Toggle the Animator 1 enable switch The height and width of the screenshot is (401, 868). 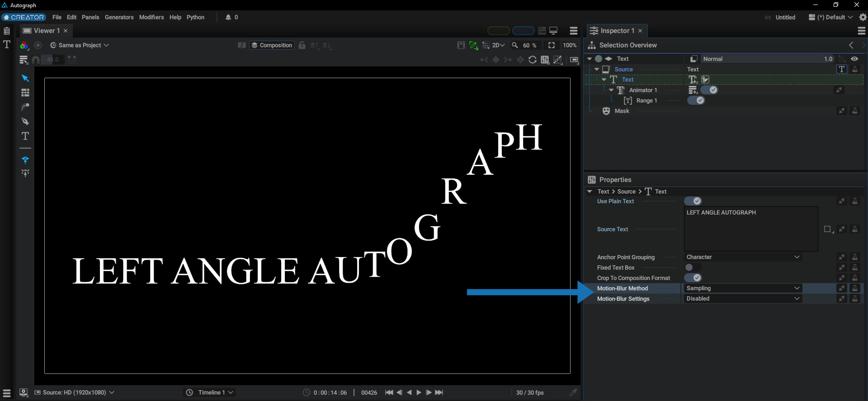(709, 90)
